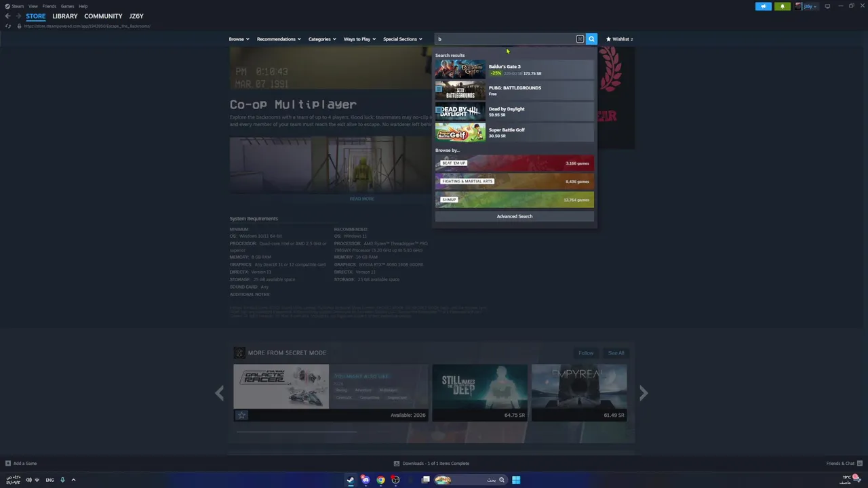Open the jz6y account dropdown
The height and width of the screenshot is (488, 868).
click(806, 6)
